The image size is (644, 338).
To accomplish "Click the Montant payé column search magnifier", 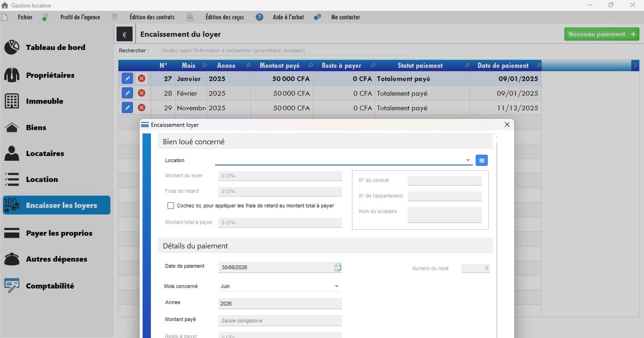I will click(310, 66).
